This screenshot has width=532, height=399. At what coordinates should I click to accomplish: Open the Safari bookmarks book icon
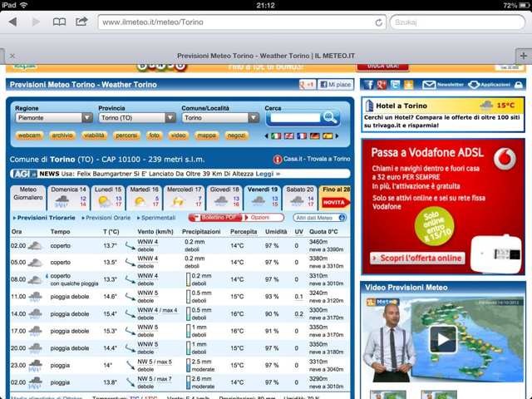tap(59, 22)
